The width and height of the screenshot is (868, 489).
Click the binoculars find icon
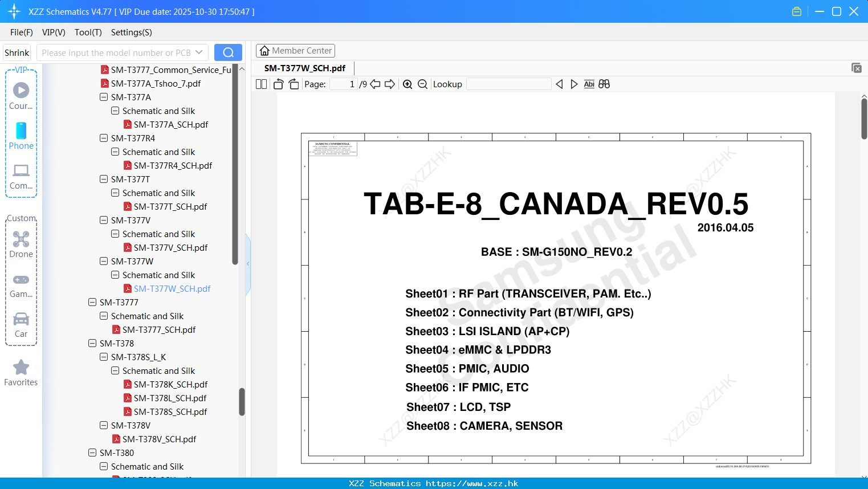604,84
